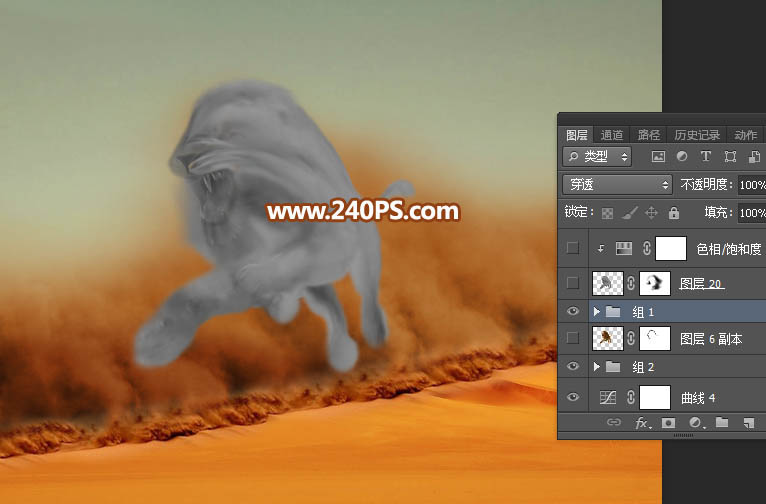The width and height of the screenshot is (766, 504).
Task: Switch to the 动作 tab
Action: [x=745, y=135]
